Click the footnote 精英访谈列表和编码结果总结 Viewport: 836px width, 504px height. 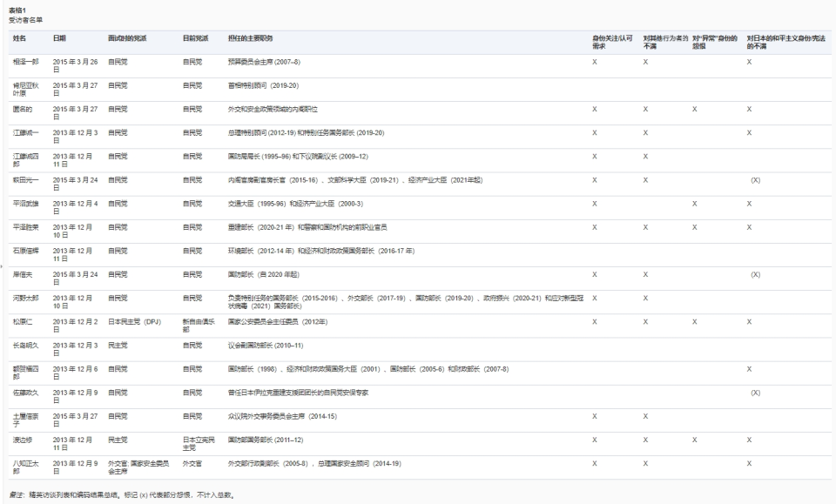tap(73, 495)
